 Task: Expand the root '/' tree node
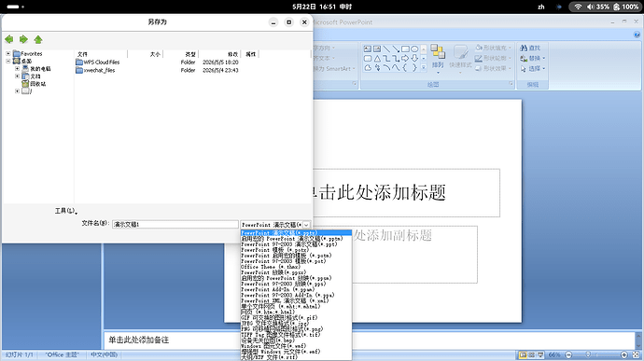tap(17, 91)
